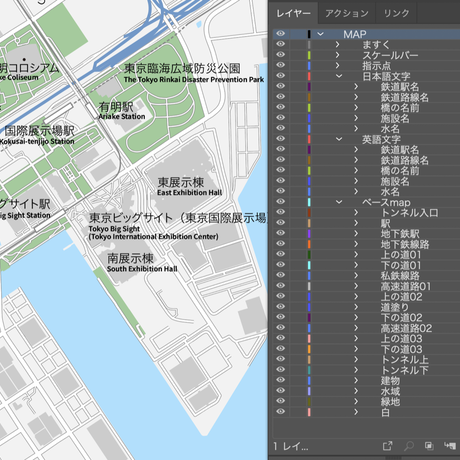Hide the MAP layer with its eye icon
460x460 pixels.
[x=281, y=34]
